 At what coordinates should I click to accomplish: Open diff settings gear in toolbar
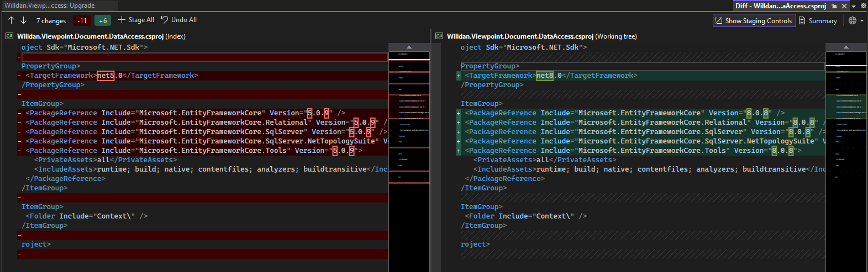pyautogui.click(x=853, y=20)
